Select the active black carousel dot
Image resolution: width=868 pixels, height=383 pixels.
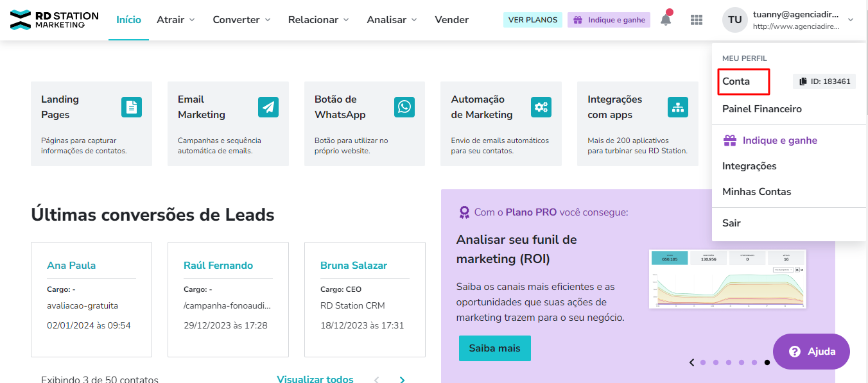(x=767, y=362)
